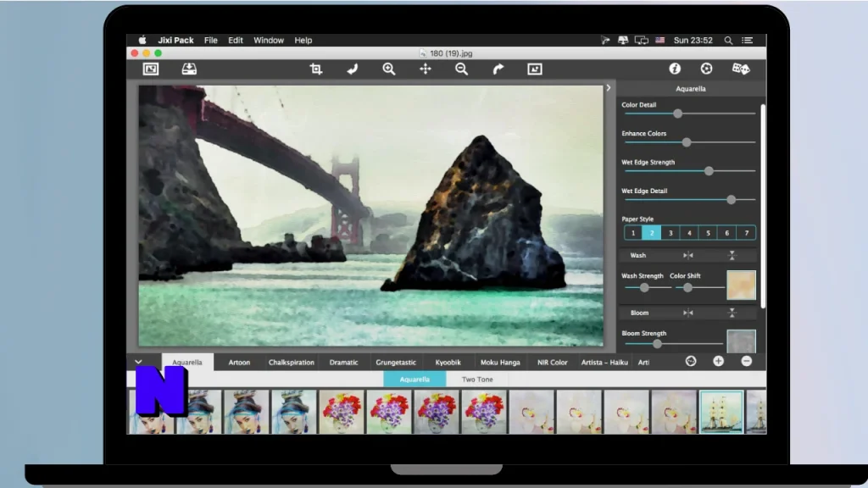Open the settings gear icon in toolbar

tap(706, 69)
